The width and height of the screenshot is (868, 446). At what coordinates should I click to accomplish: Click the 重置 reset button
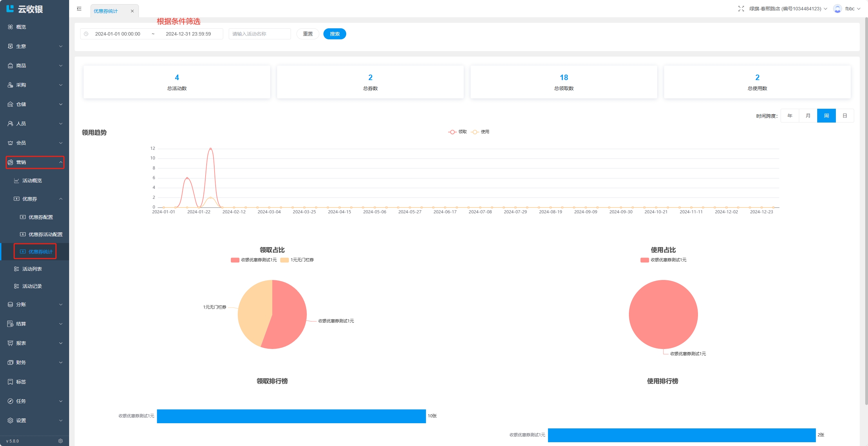coord(308,34)
